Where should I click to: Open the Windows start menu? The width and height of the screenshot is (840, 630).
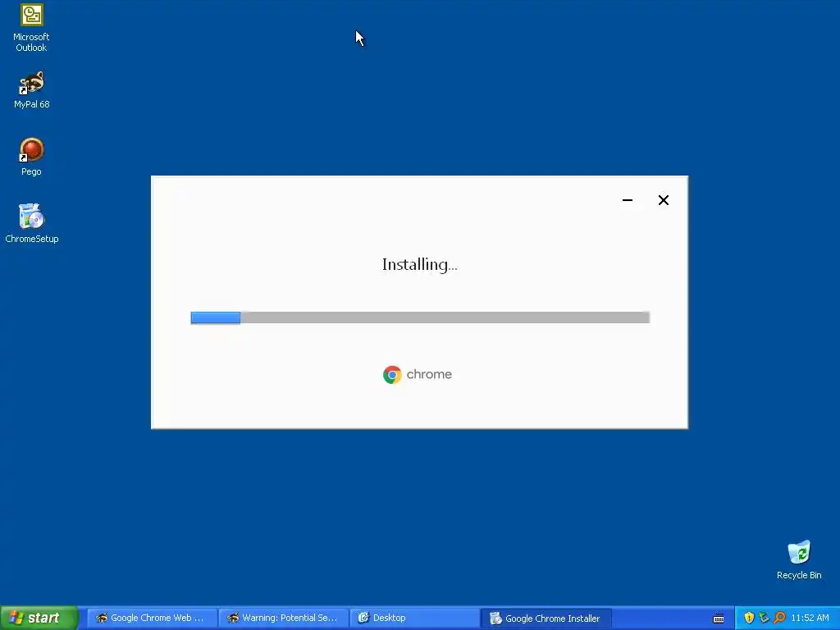point(39,618)
